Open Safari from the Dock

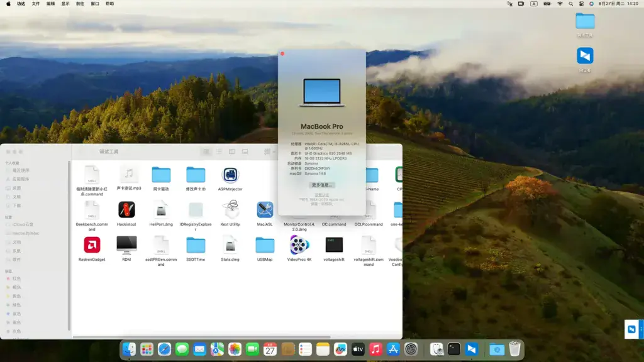coord(164,349)
